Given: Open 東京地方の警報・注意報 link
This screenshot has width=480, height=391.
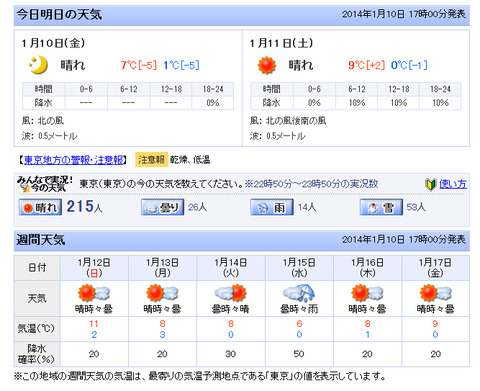Looking at the screenshot, I should click(74, 160).
